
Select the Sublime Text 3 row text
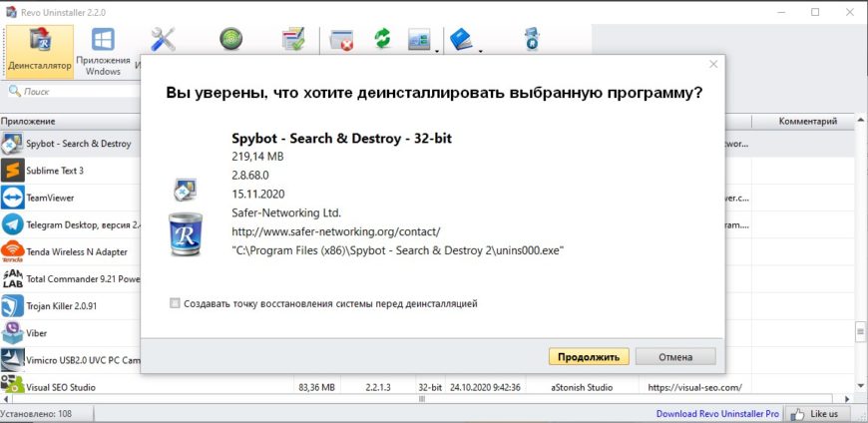coord(55,171)
